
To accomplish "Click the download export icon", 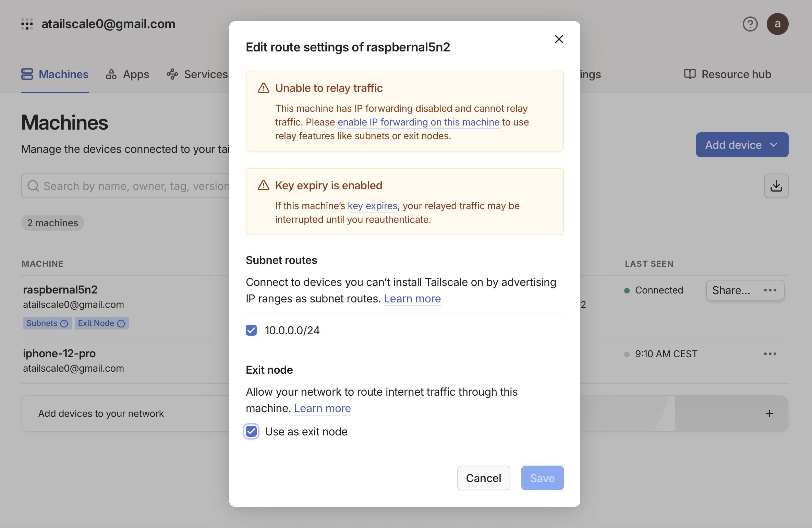I will [x=776, y=186].
